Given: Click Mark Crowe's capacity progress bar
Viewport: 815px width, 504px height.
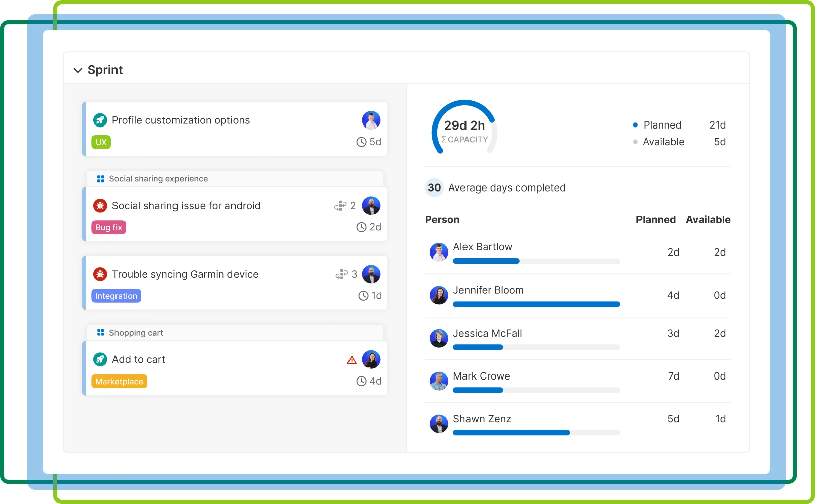Looking at the screenshot, I should tap(536, 390).
